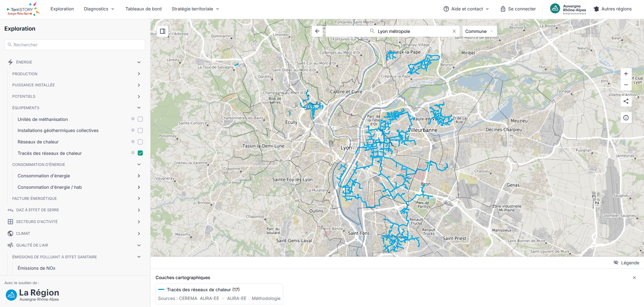
Task: Open the share map icon
Action: click(x=626, y=101)
